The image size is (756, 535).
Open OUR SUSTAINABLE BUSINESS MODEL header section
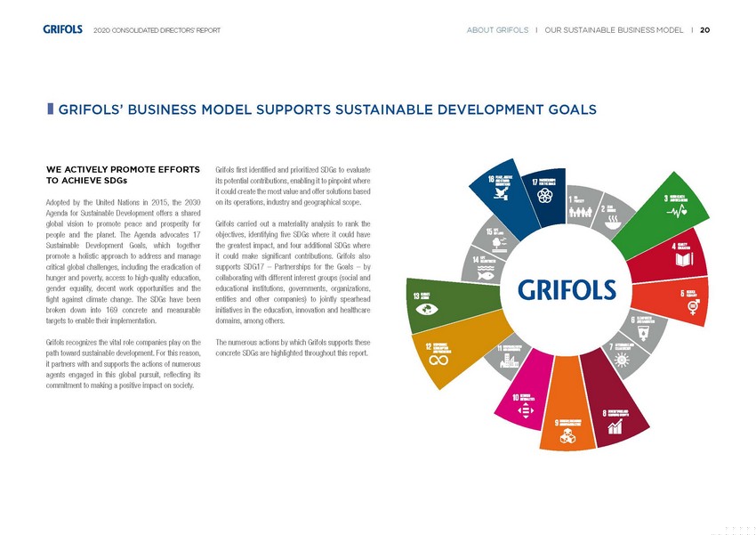coord(620,30)
